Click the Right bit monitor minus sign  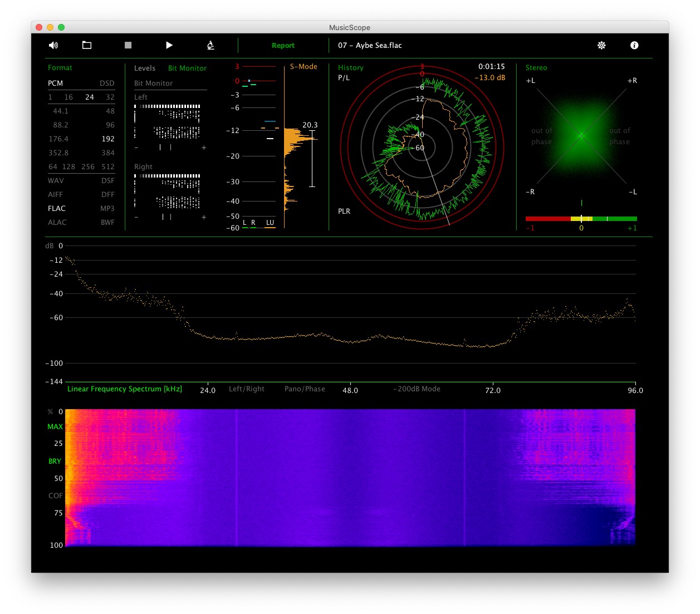(136, 217)
